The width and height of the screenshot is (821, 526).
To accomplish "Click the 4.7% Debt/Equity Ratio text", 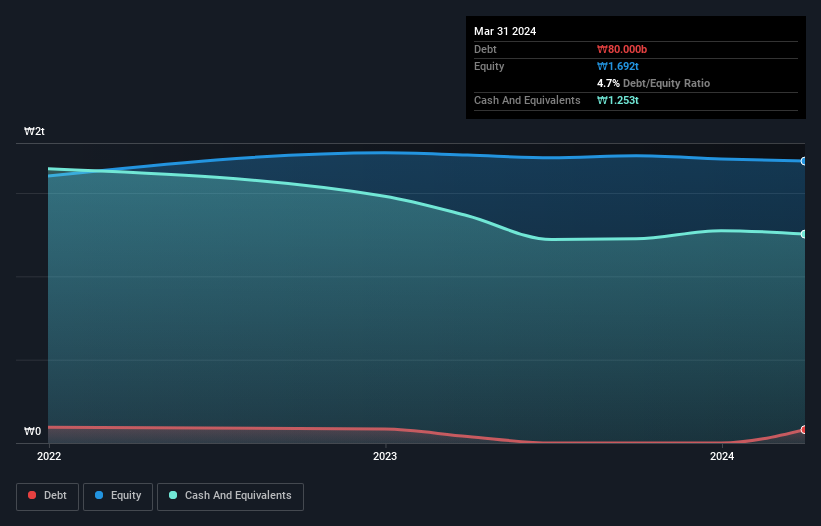I will [x=653, y=83].
